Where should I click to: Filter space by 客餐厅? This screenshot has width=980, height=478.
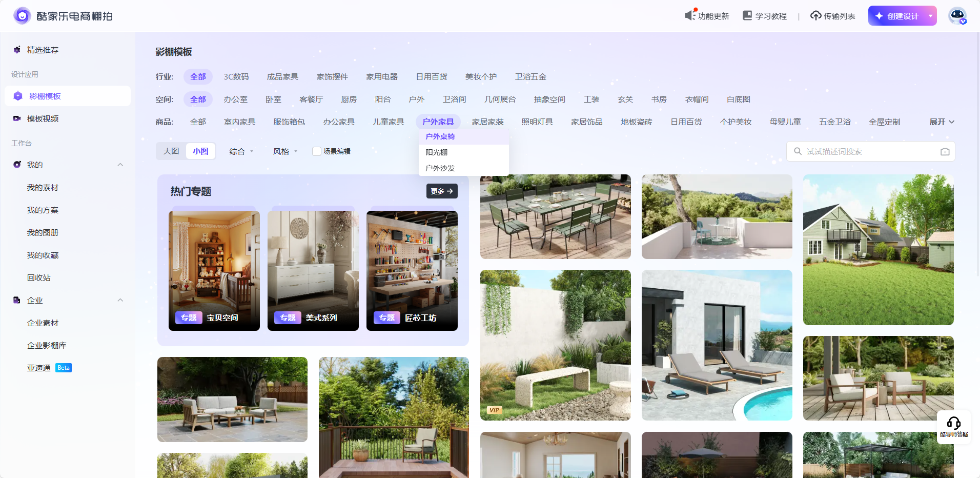(x=311, y=99)
